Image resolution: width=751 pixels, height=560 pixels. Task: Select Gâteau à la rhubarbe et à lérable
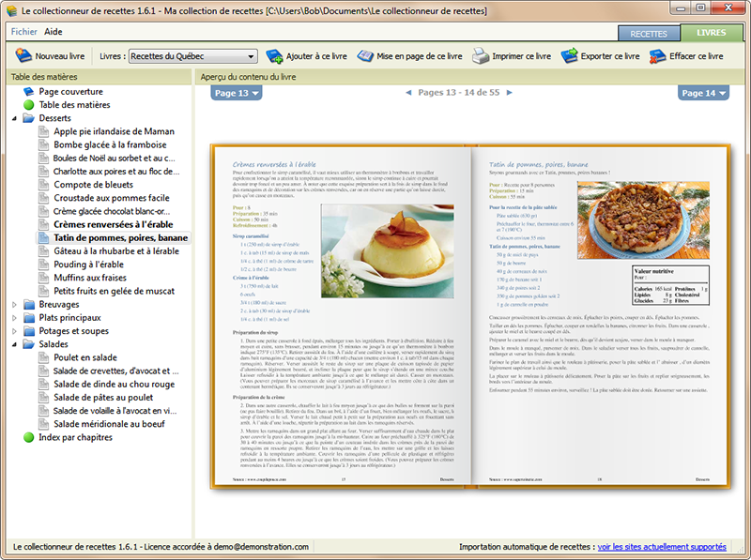116,251
